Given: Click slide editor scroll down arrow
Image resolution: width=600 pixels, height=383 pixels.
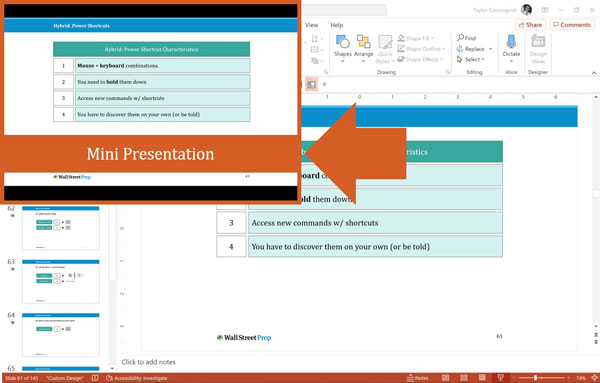Looking at the screenshot, I should 596,326.
